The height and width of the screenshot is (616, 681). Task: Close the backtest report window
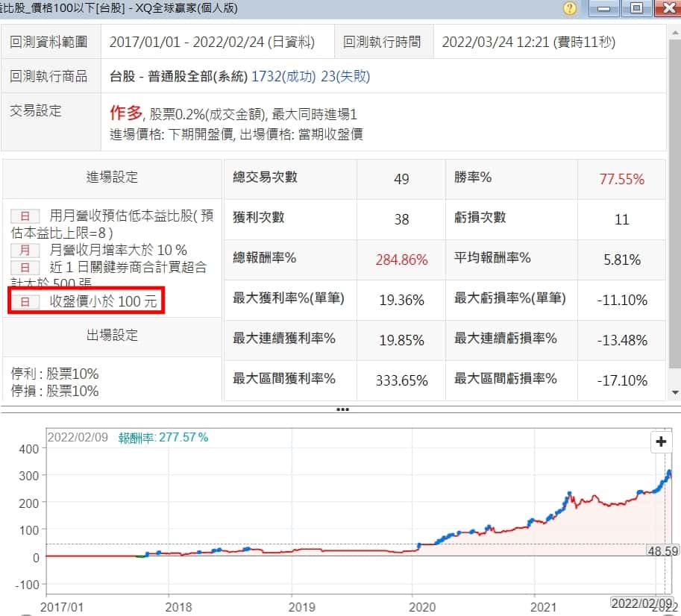coord(668,8)
